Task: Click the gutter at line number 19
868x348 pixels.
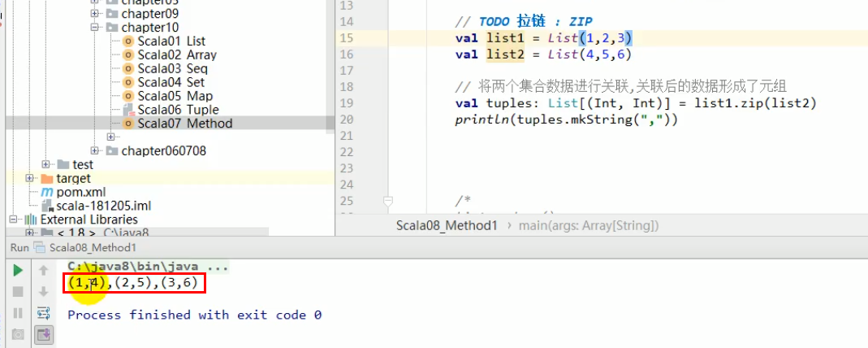Action: pyautogui.click(x=347, y=103)
